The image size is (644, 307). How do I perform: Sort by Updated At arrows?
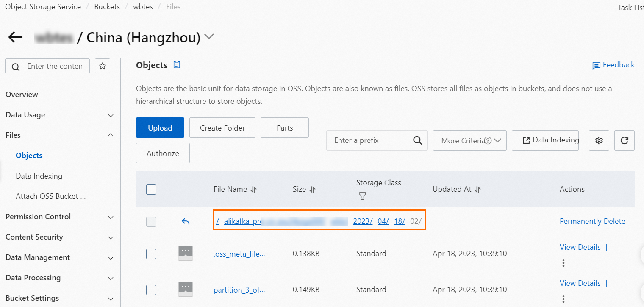[478, 190]
